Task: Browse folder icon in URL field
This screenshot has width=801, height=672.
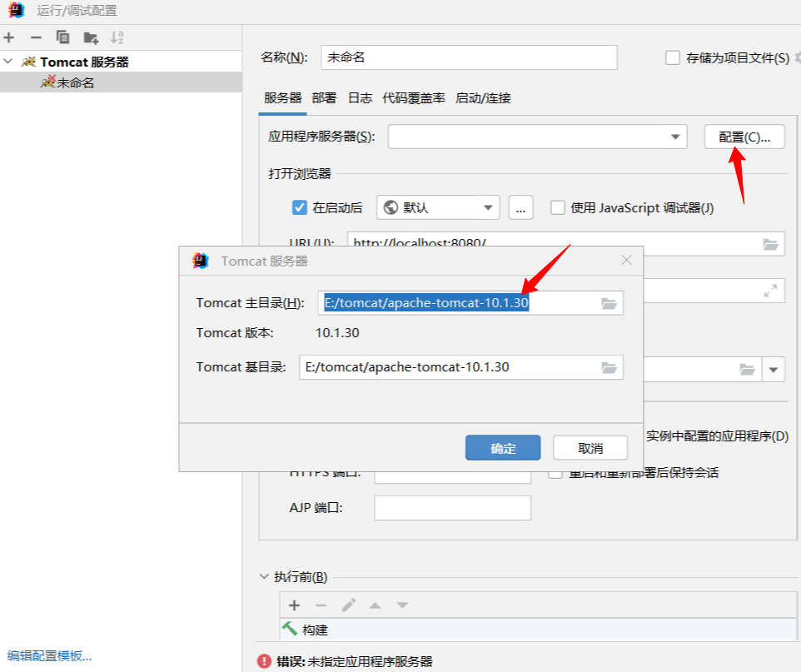Action: pyautogui.click(x=770, y=244)
